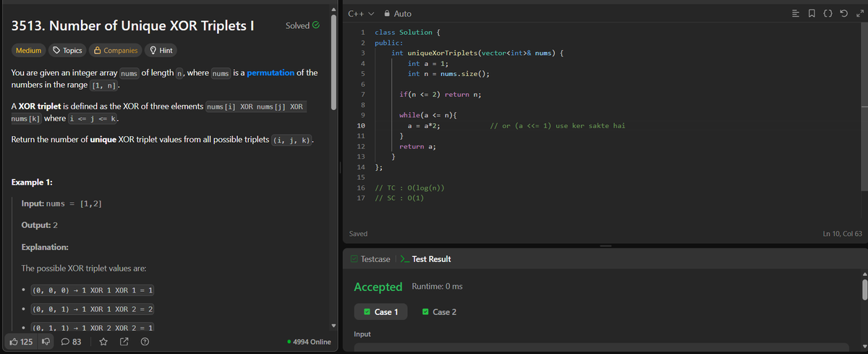Switch to the Testcase tab
Viewport: 868px width, 354px height.
[x=369, y=258]
